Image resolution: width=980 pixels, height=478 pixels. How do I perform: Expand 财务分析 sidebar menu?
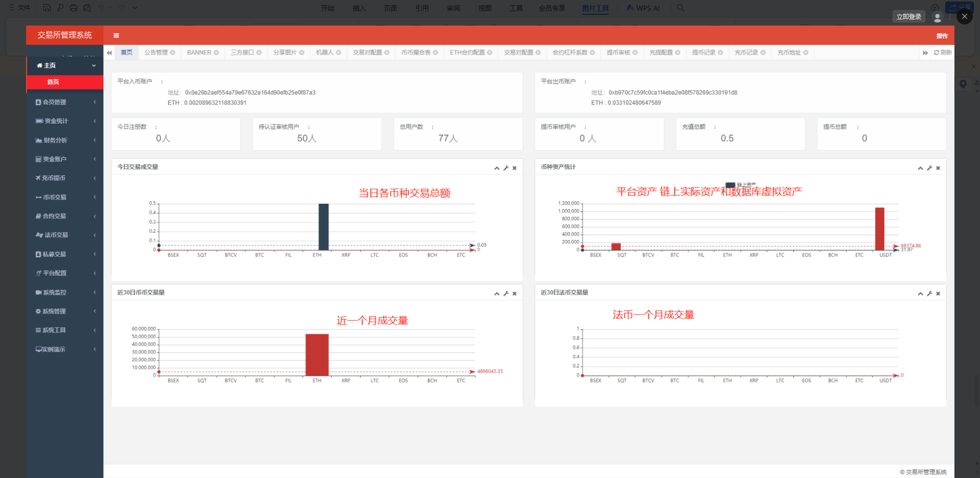(65, 140)
